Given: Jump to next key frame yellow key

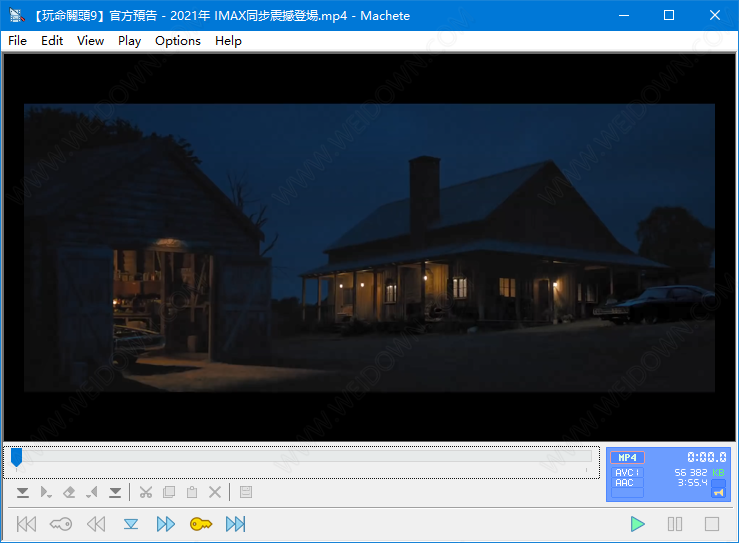Looking at the screenshot, I should click(201, 524).
